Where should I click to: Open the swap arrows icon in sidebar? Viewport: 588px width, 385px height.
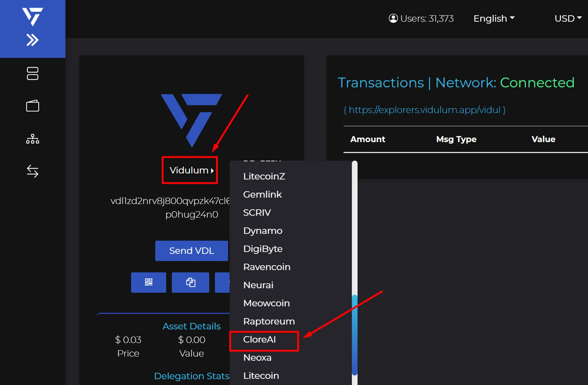pyautogui.click(x=32, y=171)
